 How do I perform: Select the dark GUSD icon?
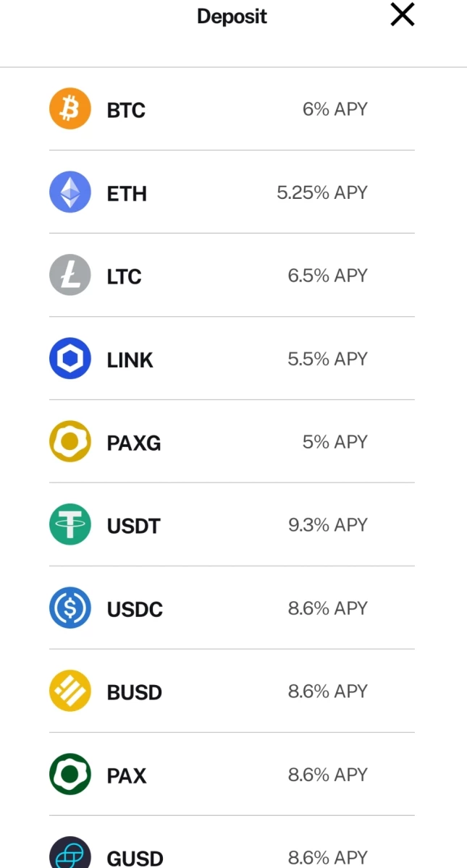click(70, 853)
